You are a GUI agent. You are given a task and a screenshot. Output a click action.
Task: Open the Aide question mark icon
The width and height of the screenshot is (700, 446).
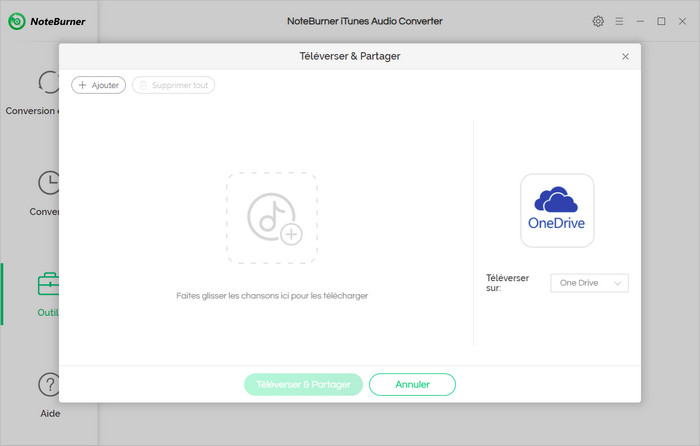(49, 384)
